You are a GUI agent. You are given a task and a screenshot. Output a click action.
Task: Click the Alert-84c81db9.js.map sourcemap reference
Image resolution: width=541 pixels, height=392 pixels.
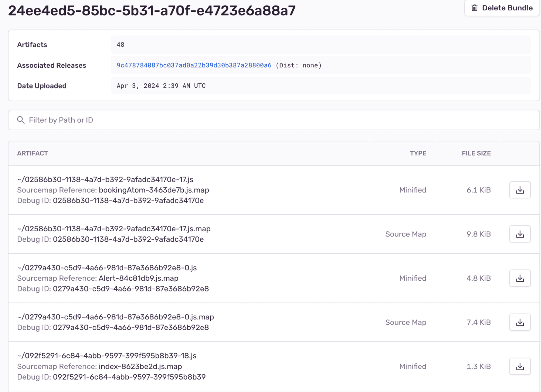pos(138,278)
